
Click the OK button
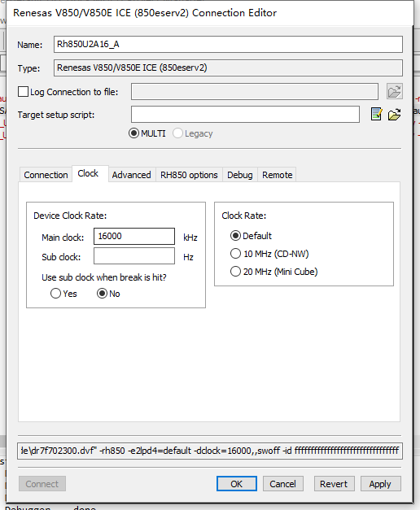coord(237,484)
